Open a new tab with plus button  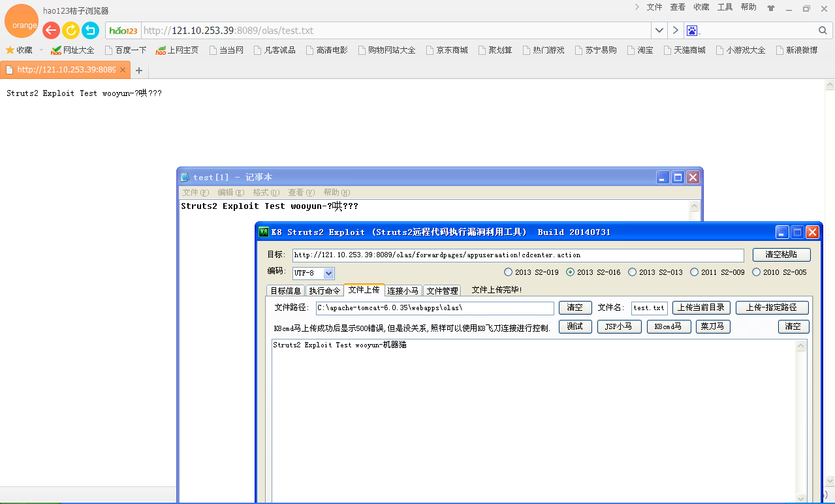tap(138, 71)
